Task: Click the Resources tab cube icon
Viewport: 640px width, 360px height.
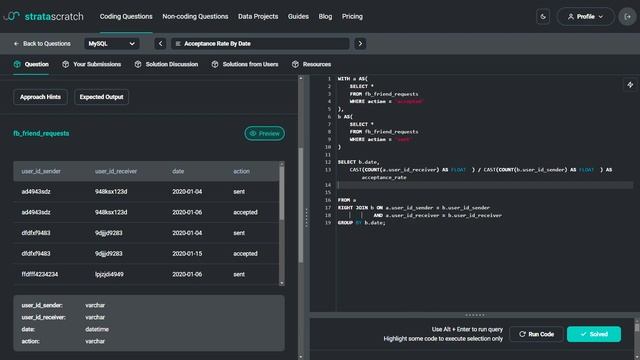Action: tap(296, 64)
